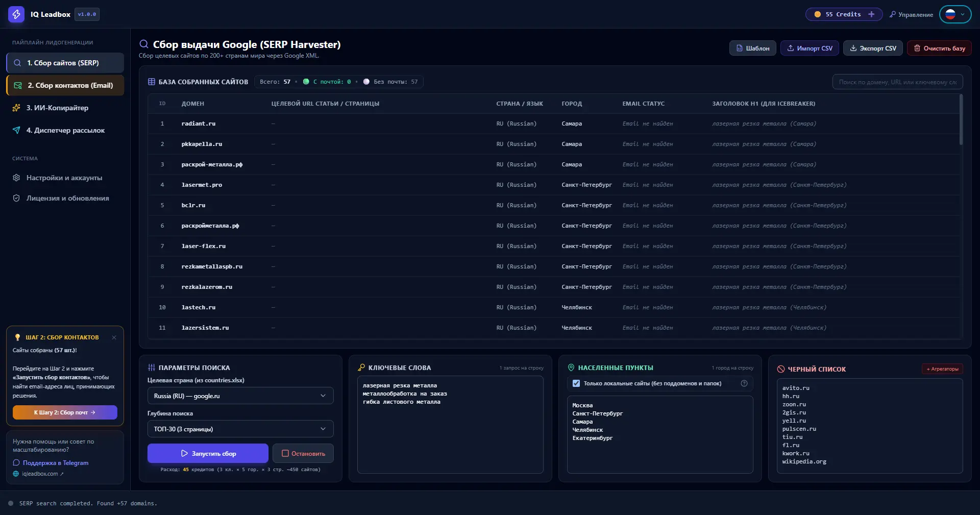Click К Шагу 2: Сбор почт button
Viewport: 980px width, 515px height.
point(65,412)
